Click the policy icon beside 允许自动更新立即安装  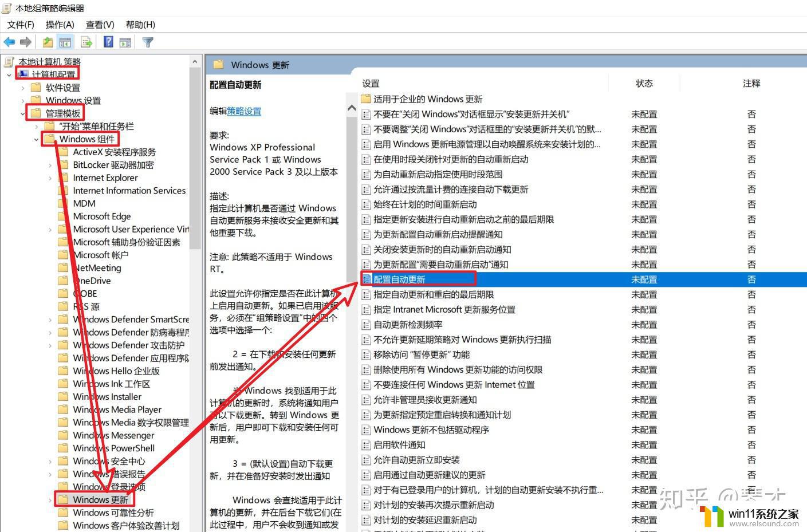pos(366,460)
